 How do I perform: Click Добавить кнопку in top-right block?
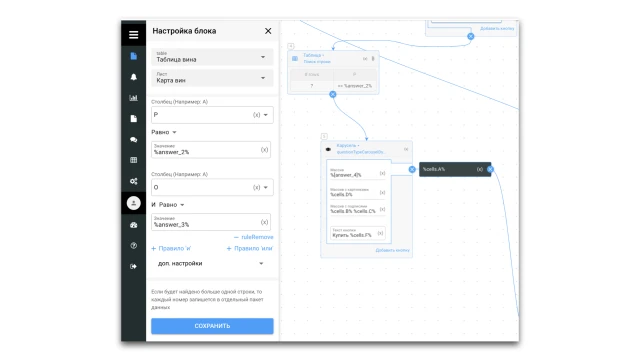point(497,29)
